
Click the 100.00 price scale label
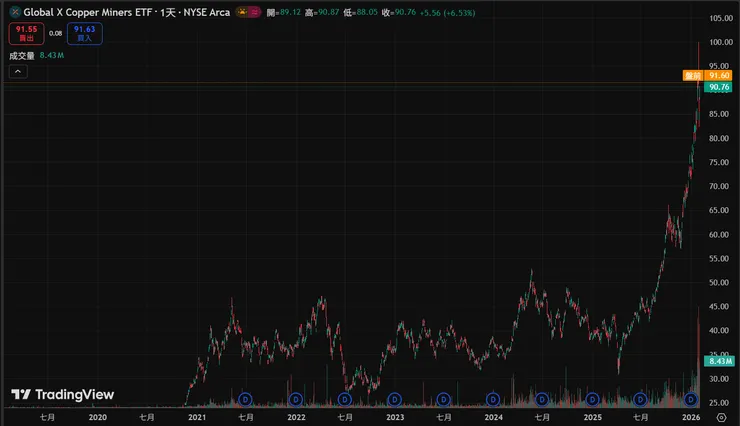[x=721, y=42]
